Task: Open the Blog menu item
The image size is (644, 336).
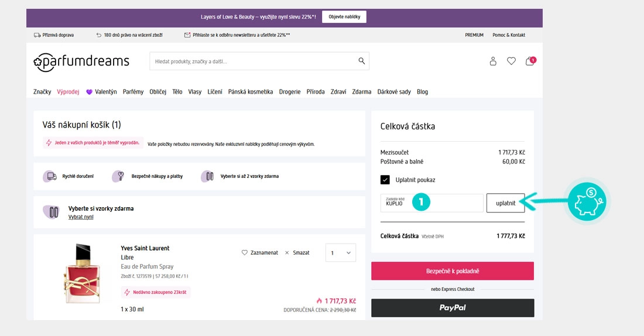Action: (422, 91)
